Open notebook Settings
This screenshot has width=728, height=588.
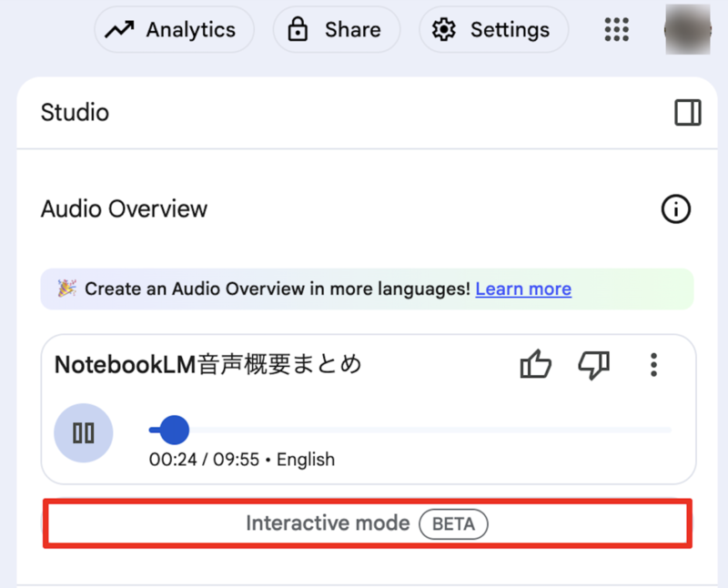coord(493,30)
